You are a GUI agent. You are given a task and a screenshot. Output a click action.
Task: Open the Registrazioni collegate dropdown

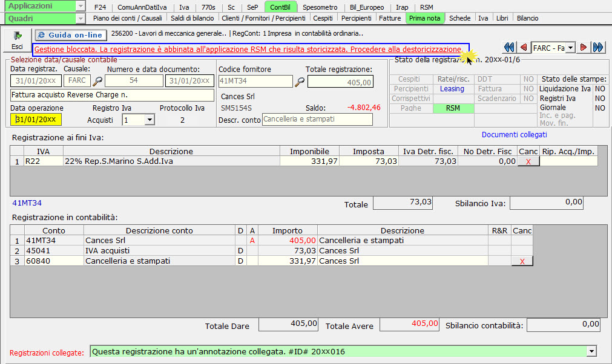591,351
